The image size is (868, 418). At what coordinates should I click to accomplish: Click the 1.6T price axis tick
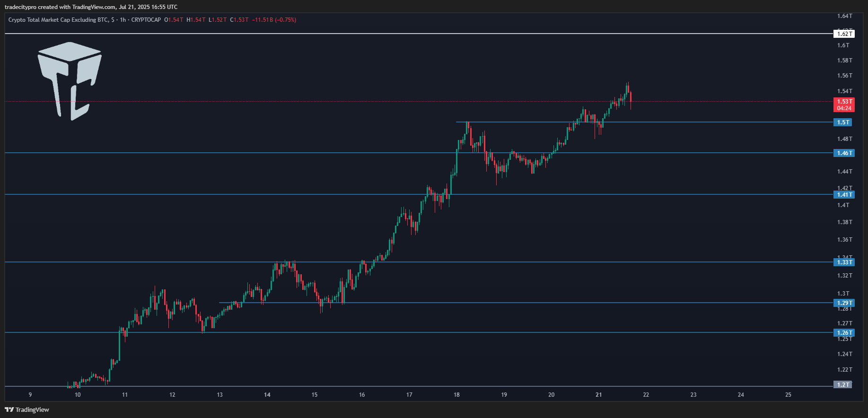843,45
